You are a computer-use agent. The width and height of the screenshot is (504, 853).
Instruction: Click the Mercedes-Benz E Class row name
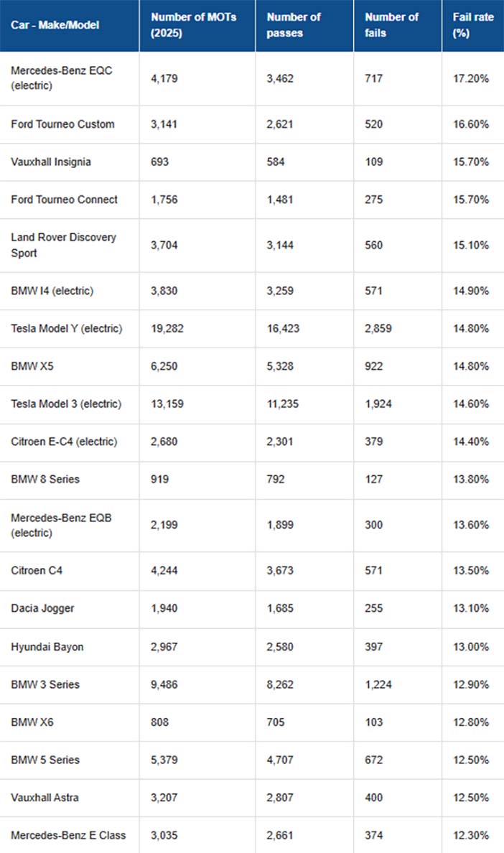(68, 835)
